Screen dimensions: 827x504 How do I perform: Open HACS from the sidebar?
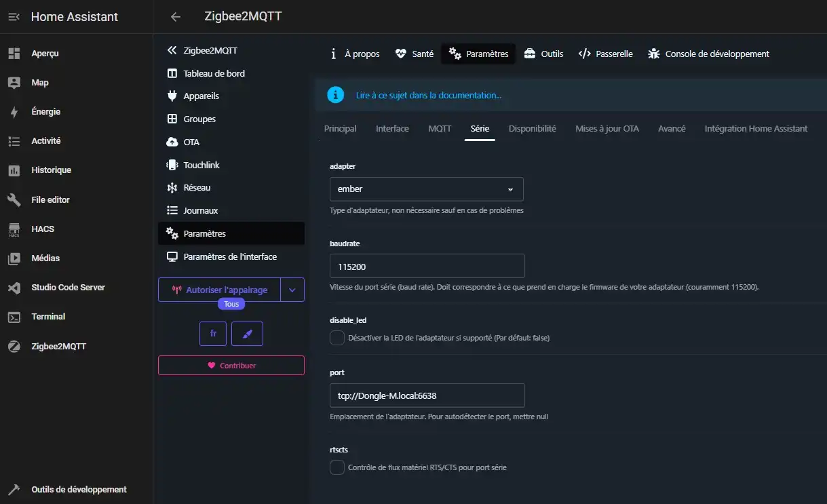[x=42, y=229]
